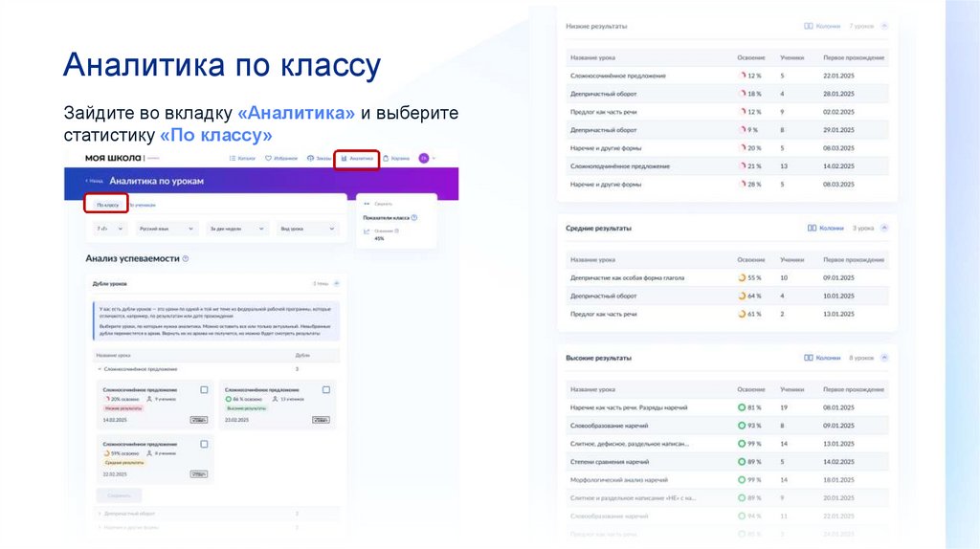Expand the faded Деепричастный оборот duplicates row
The height and width of the screenshot is (549, 980).
[100, 514]
